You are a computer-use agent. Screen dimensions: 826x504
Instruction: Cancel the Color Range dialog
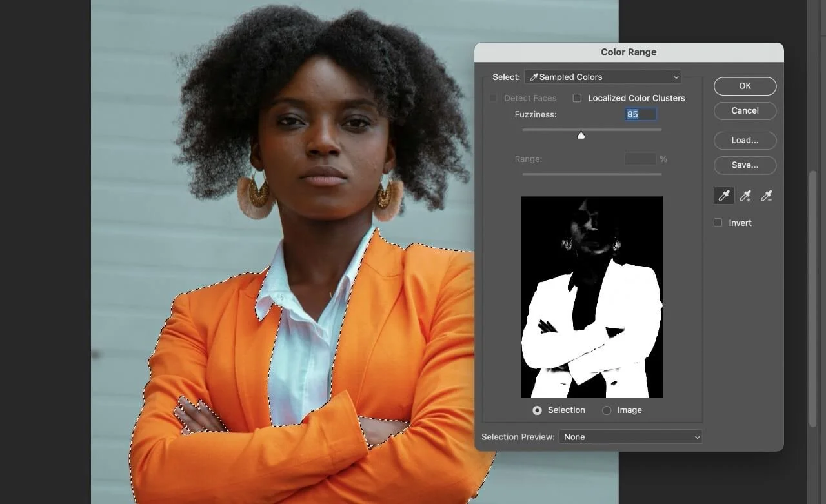click(745, 110)
